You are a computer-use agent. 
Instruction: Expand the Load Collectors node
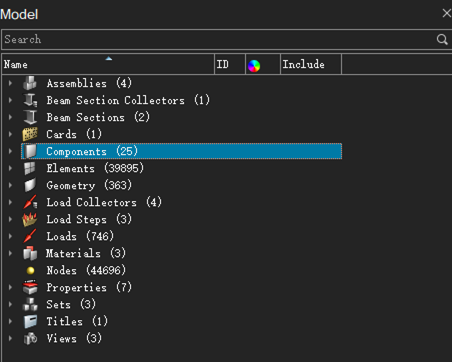pos(10,202)
